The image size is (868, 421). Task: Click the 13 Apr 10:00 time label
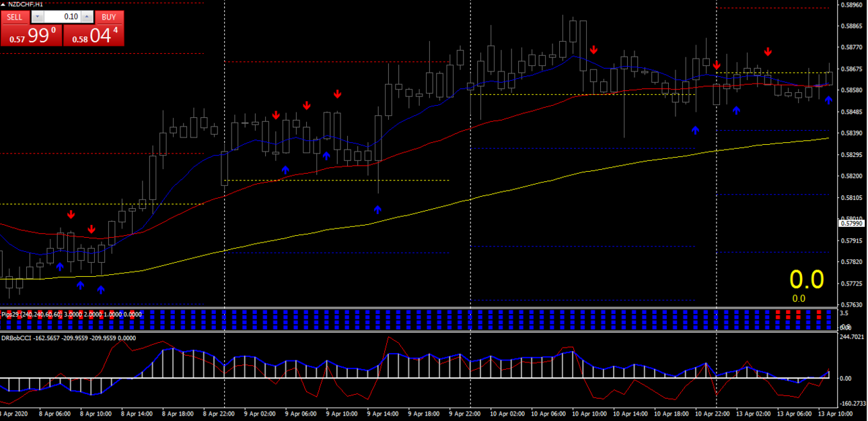836,414
